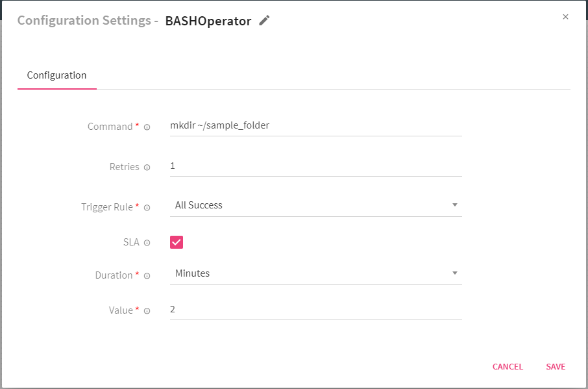Select the Retries value field
The image size is (588, 389).
pyautogui.click(x=315, y=166)
